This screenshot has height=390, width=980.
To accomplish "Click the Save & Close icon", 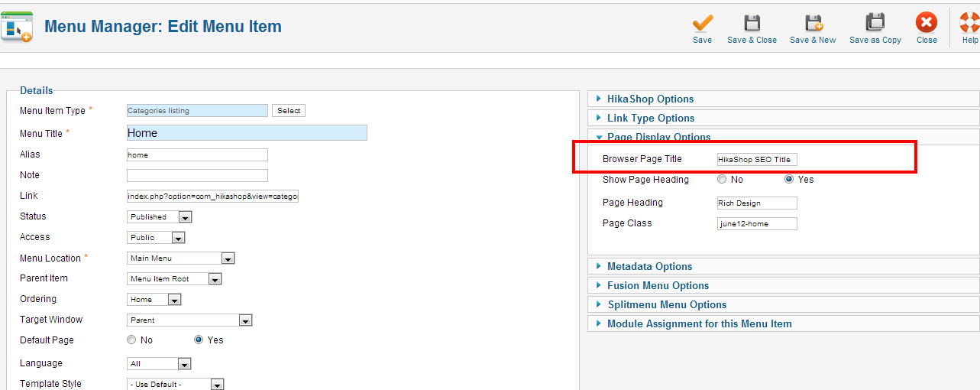I will 752,23.
